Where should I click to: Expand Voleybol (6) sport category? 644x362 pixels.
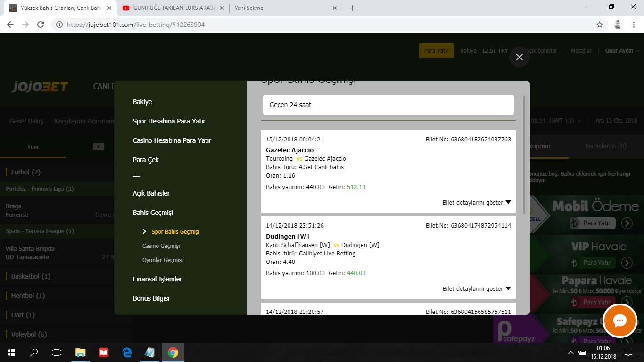pos(29,334)
